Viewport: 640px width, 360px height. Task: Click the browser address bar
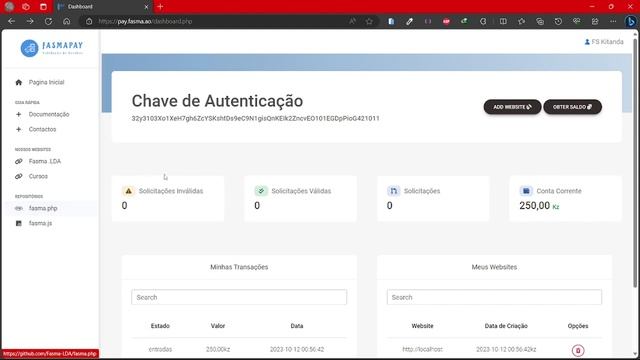coord(220,21)
